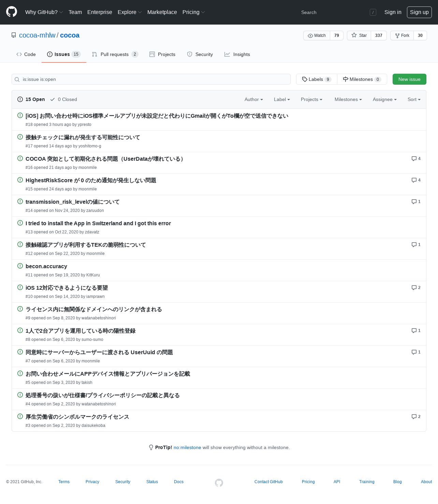This screenshot has height=504, width=438.
Task: Open the transmission_risk_level issue
Action: coord(73,202)
